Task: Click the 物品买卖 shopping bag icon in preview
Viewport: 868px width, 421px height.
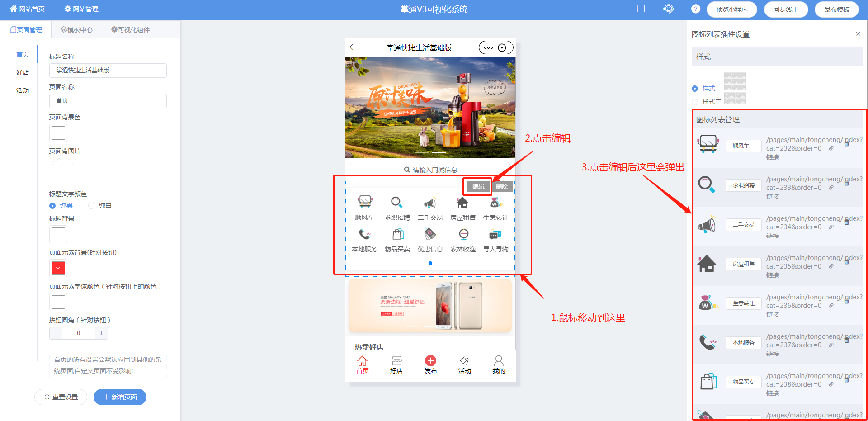Action: click(x=397, y=234)
